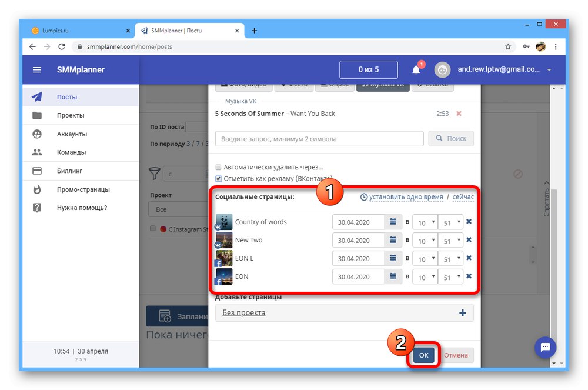Open hour dropdown for EON L

[425, 259]
